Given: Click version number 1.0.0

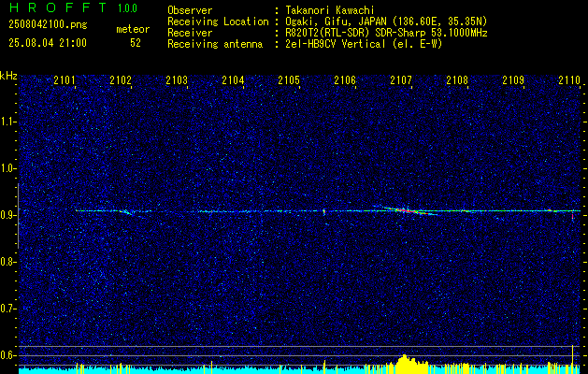Looking at the screenshot, I should [x=127, y=8].
